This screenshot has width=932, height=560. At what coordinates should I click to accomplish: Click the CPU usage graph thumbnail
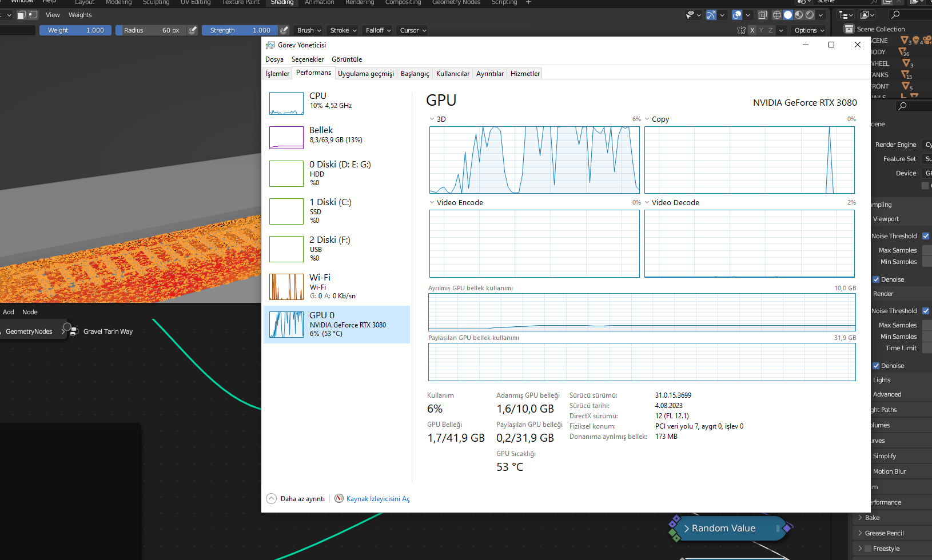tap(286, 103)
